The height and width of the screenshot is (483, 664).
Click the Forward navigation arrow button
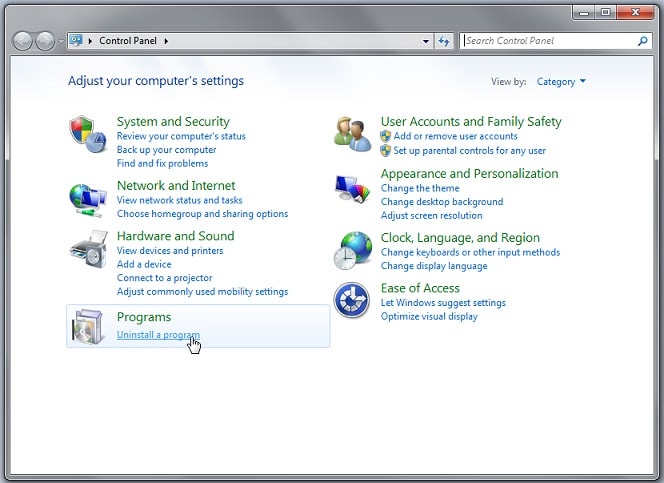tap(45, 41)
